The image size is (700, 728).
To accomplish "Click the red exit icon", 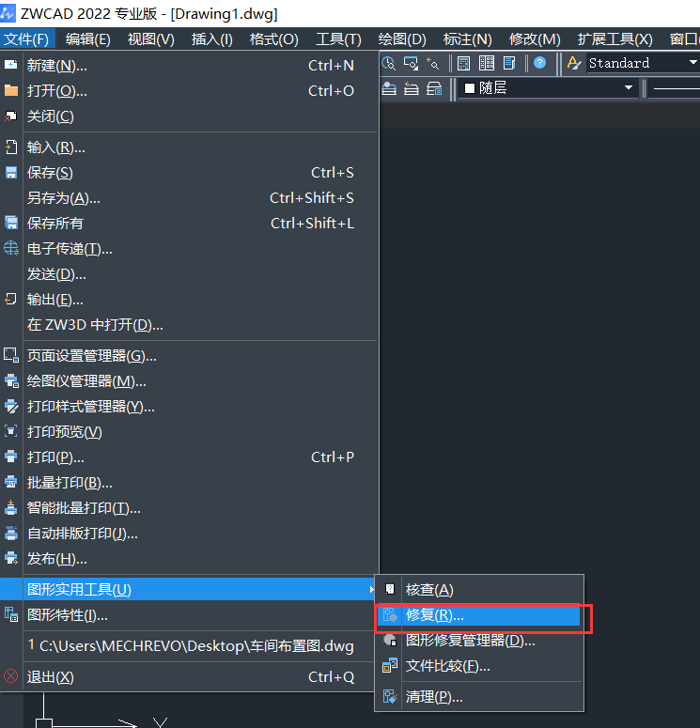I will tap(10, 676).
